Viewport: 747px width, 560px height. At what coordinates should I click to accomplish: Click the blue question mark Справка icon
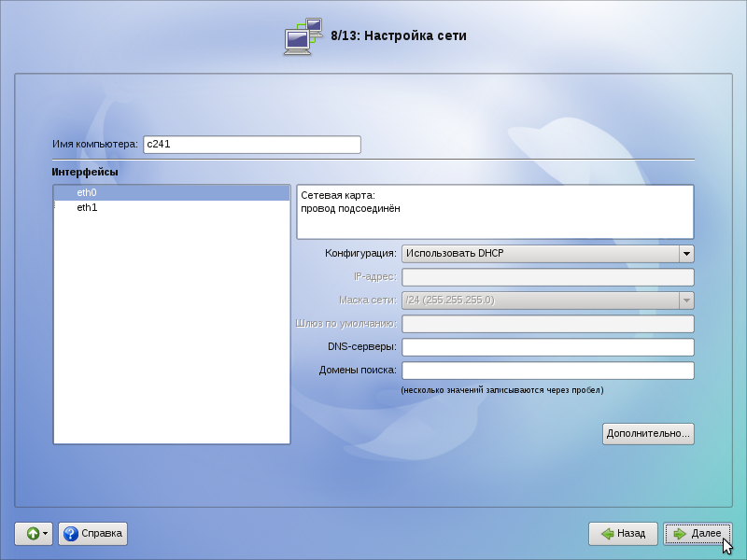pos(70,534)
